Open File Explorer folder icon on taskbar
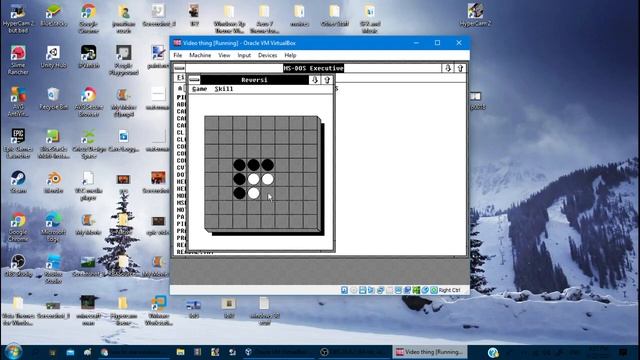This screenshot has height=360, width=640. 180,352
